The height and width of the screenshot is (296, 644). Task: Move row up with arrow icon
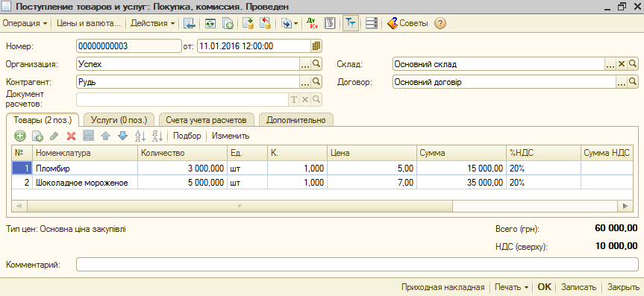105,136
